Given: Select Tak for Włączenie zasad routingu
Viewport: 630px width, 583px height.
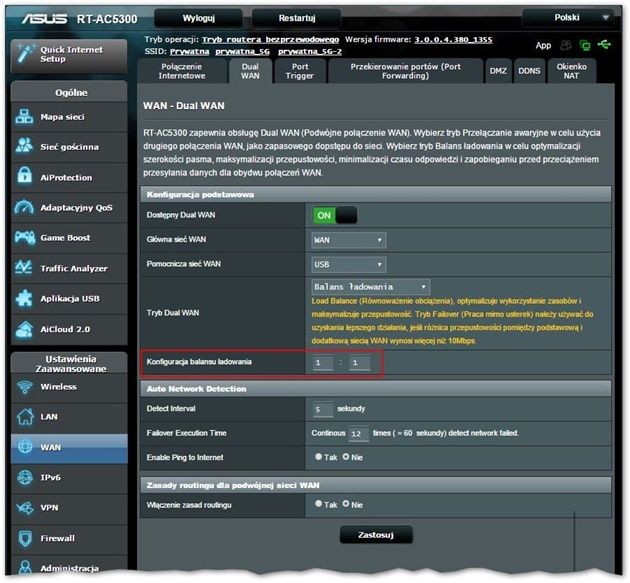Looking at the screenshot, I should (319, 504).
